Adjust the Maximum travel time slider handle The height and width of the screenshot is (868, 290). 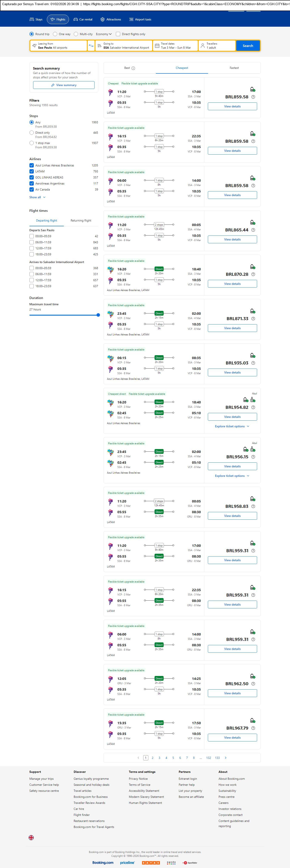pyautogui.click(x=98, y=315)
